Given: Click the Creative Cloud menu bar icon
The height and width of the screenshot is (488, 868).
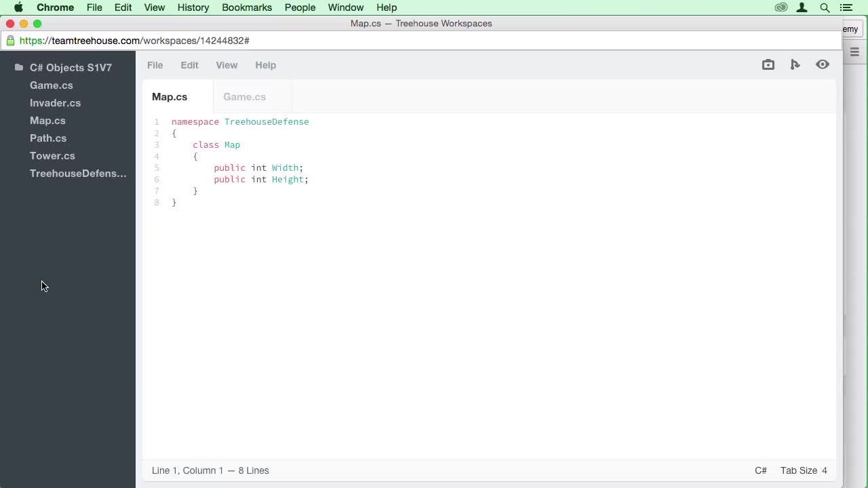Looking at the screenshot, I should (x=781, y=7).
